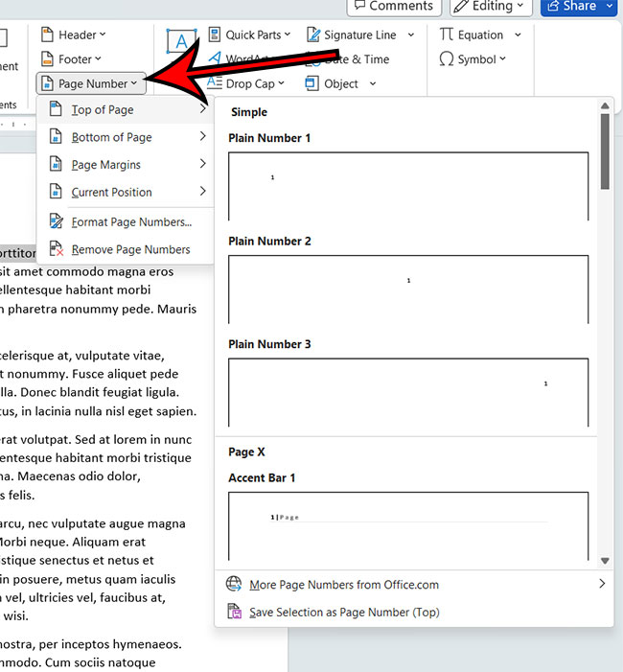The width and height of the screenshot is (623, 672).
Task: Click the Page Number icon
Action: tap(47, 83)
